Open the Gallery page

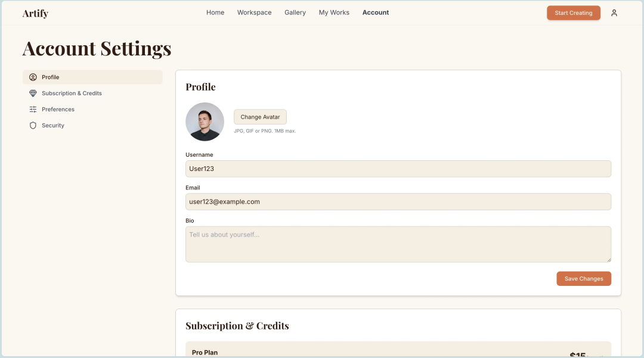(x=295, y=13)
